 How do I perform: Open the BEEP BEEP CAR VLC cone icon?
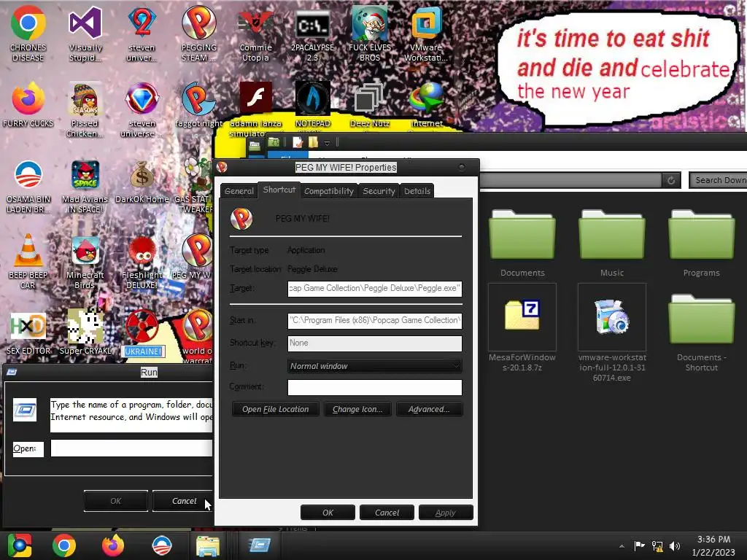(28, 261)
